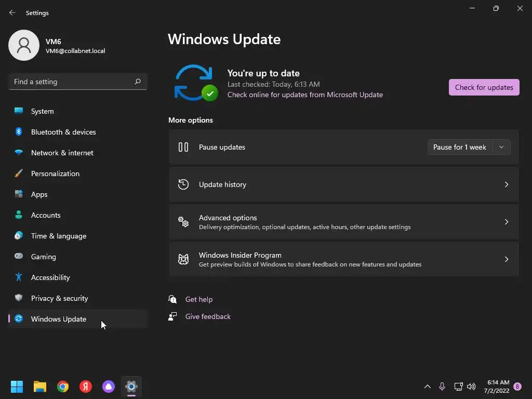Click the update status sync icon
This screenshot has height=399, width=532.
[196, 83]
